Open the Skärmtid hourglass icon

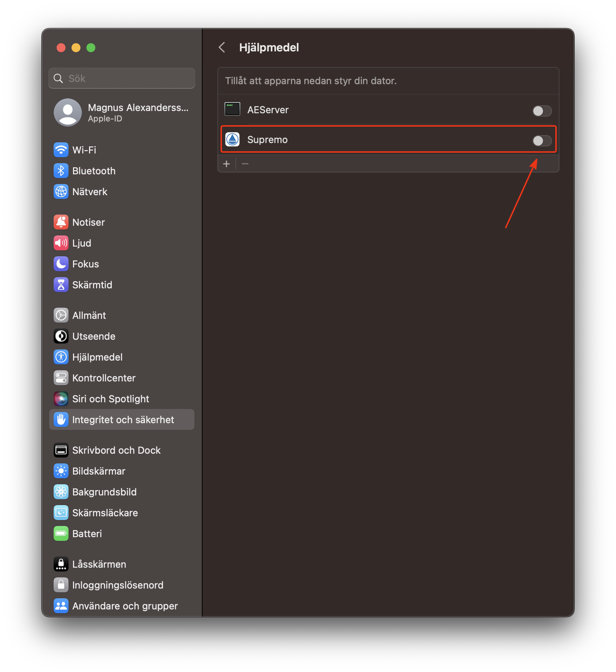pos(61,285)
